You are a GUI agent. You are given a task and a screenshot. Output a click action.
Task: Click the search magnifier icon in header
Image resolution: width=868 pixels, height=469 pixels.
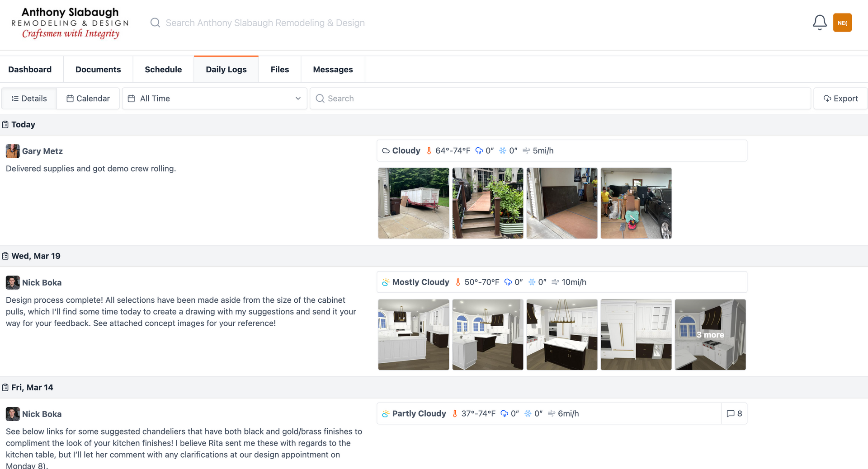pyautogui.click(x=155, y=23)
